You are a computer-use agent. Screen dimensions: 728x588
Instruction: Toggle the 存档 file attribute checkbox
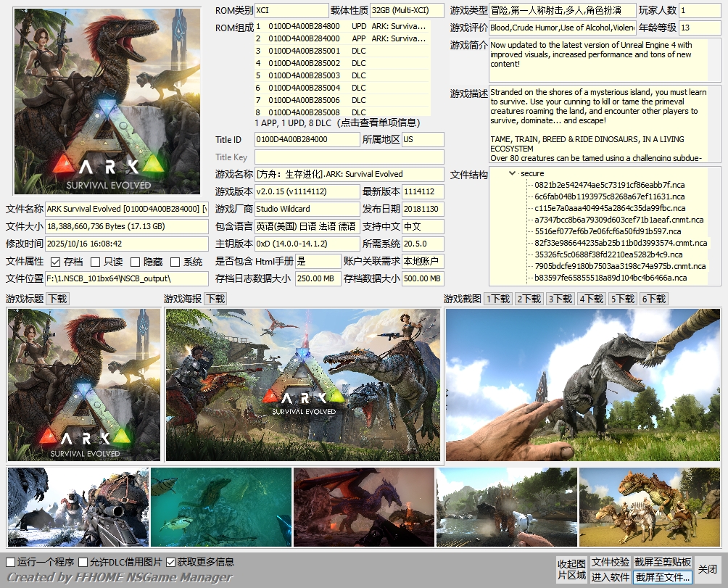coord(55,262)
